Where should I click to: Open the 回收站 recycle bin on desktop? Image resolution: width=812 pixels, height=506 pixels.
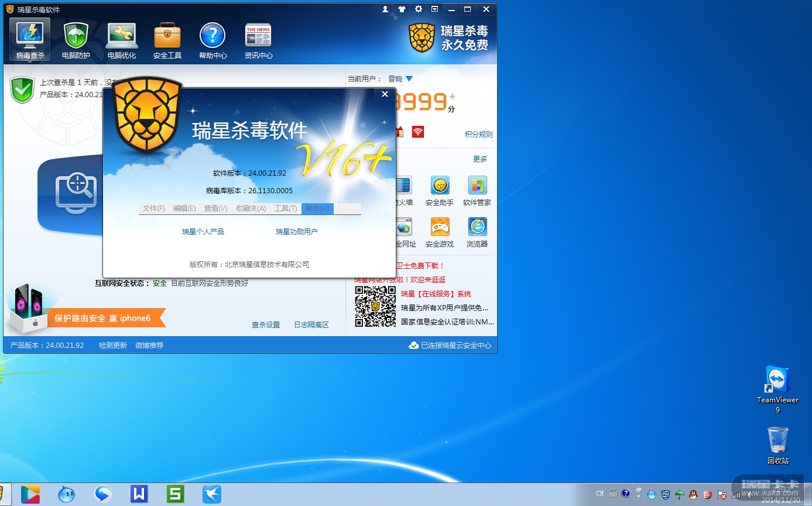pyautogui.click(x=777, y=445)
